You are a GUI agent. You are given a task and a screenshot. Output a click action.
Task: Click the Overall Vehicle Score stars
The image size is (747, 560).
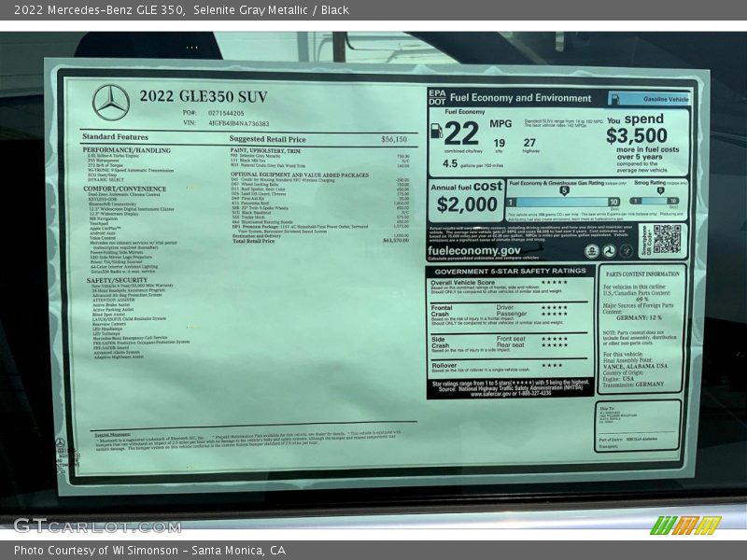tap(554, 283)
